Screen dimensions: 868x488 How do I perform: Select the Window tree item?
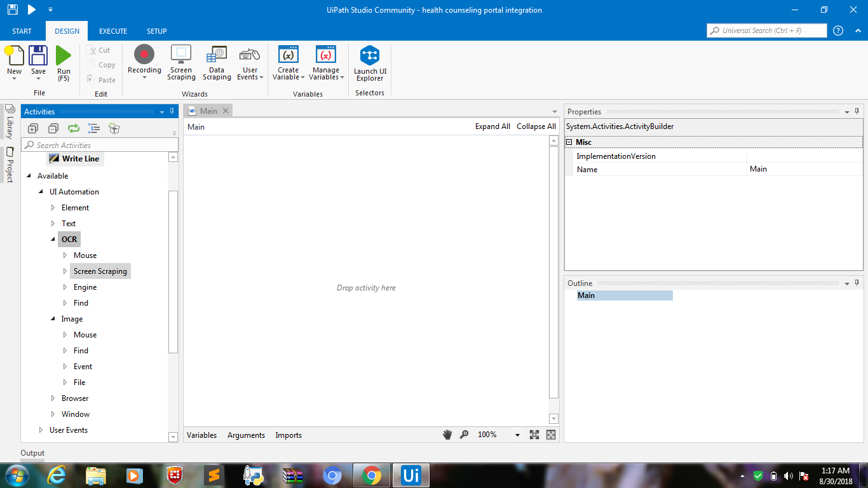coord(76,414)
